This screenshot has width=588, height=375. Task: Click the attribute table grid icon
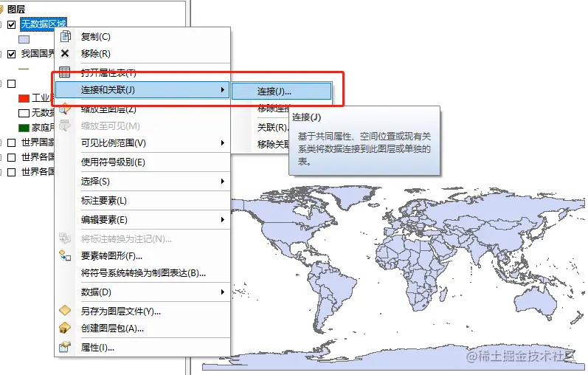[x=65, y=72]
